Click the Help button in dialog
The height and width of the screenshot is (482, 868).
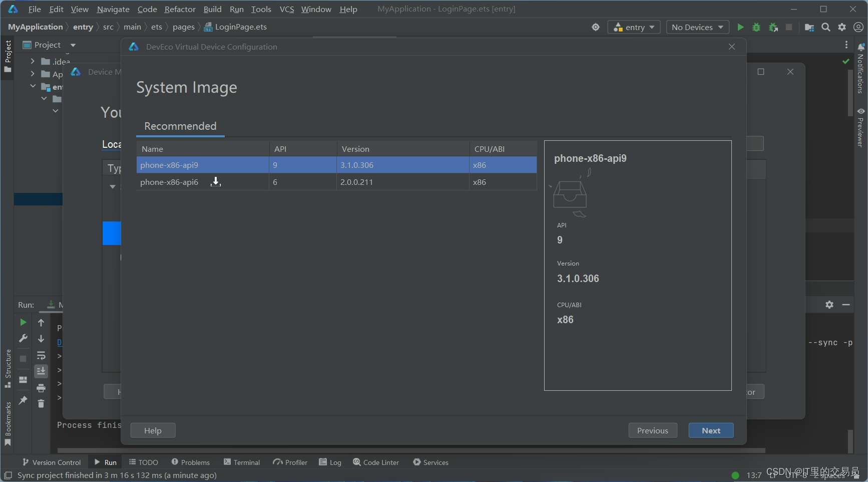pyautogui.click(x=153, y=430)
